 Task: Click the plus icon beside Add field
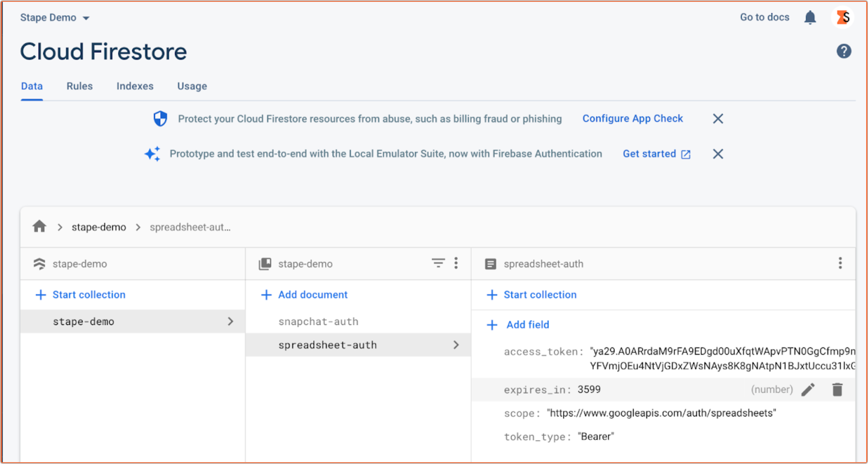492,325
